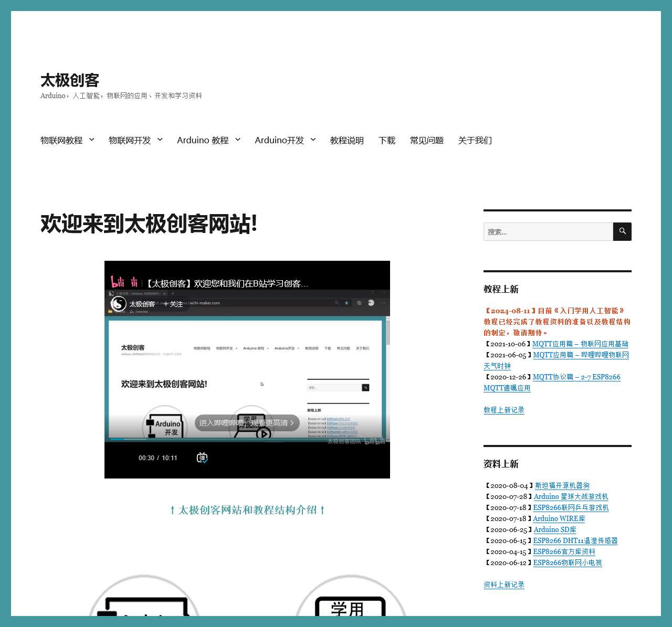Click the bilibili logo in video header
Screen dimensions: 672x627
pyautogui.click(x=124, y=282)
